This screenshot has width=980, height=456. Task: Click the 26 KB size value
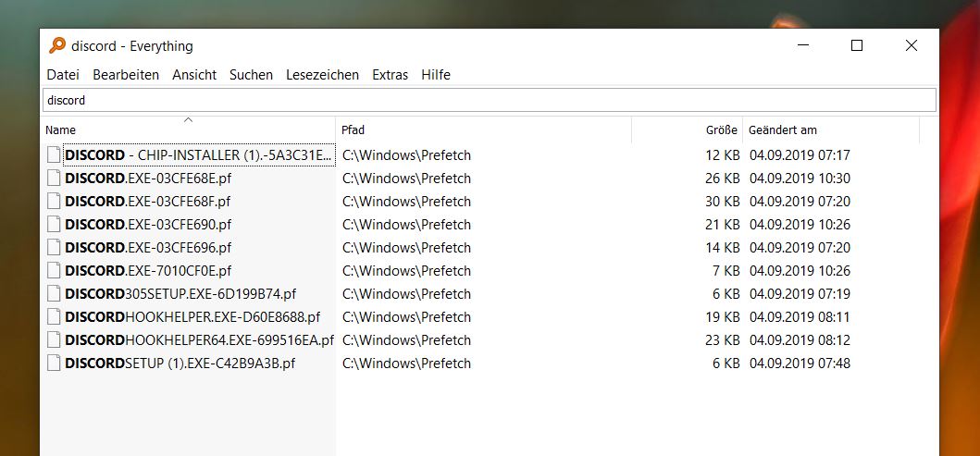[723, 178]
